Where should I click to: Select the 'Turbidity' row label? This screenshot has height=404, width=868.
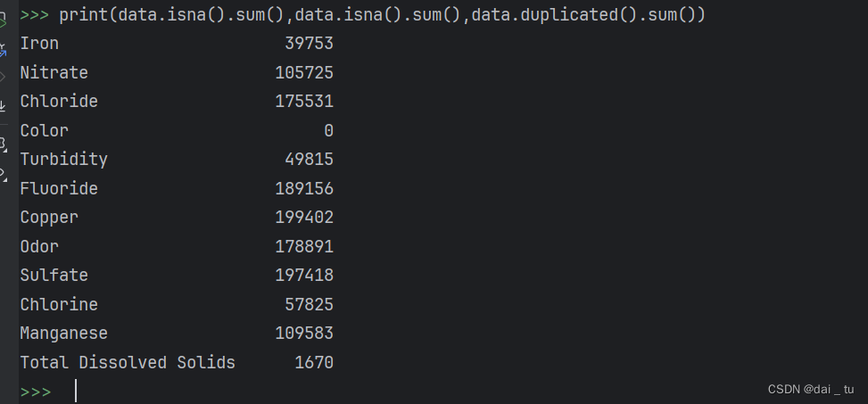pyautogui.click(x=63, y=160)
